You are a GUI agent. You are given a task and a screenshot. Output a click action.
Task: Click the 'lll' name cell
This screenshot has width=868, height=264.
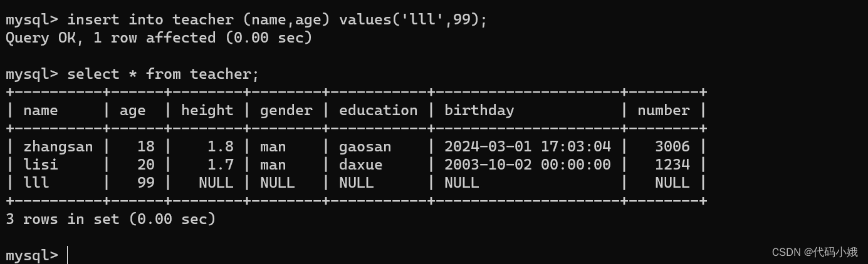coord(36,183)
